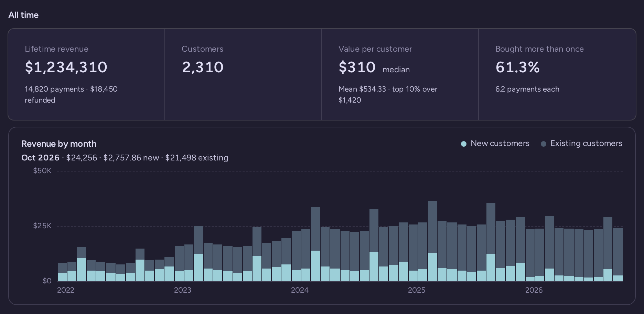Click the 'Mean $534.33' detail text

click(x=362, y=89)
